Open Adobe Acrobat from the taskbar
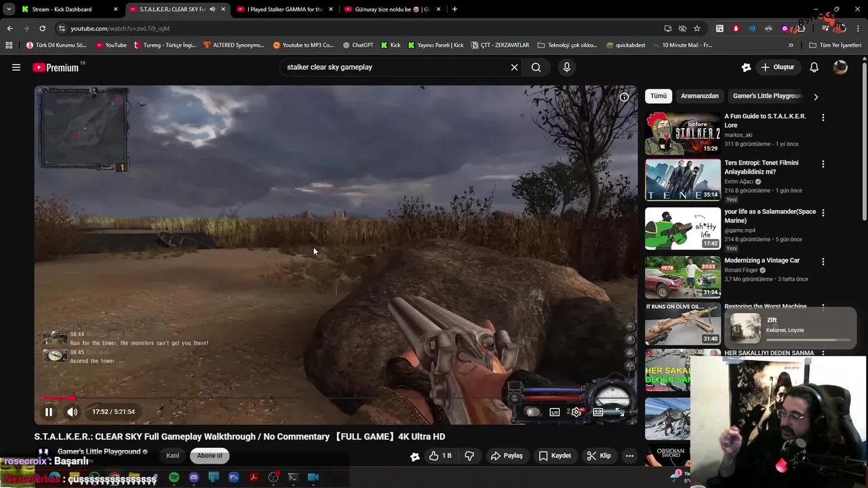The width and height of the screenshot is (868, 488). pos(254,477)
